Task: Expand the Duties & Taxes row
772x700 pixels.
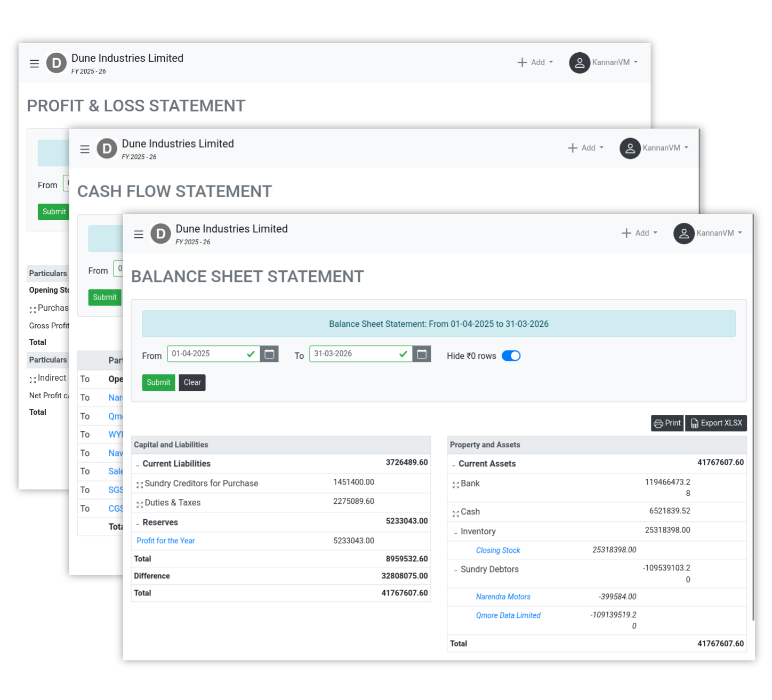Action: 140,504
